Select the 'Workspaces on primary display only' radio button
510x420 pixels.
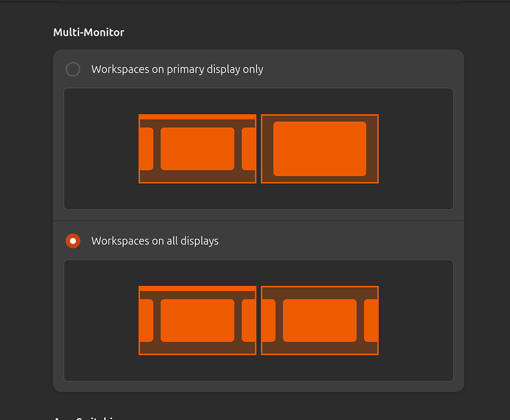click(x=73, y=70)
